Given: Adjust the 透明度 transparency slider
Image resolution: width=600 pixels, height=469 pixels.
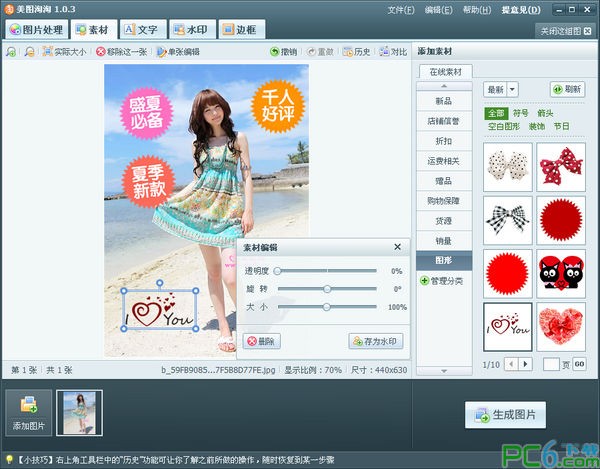Looking at the screenshot, I should [327, 271].
